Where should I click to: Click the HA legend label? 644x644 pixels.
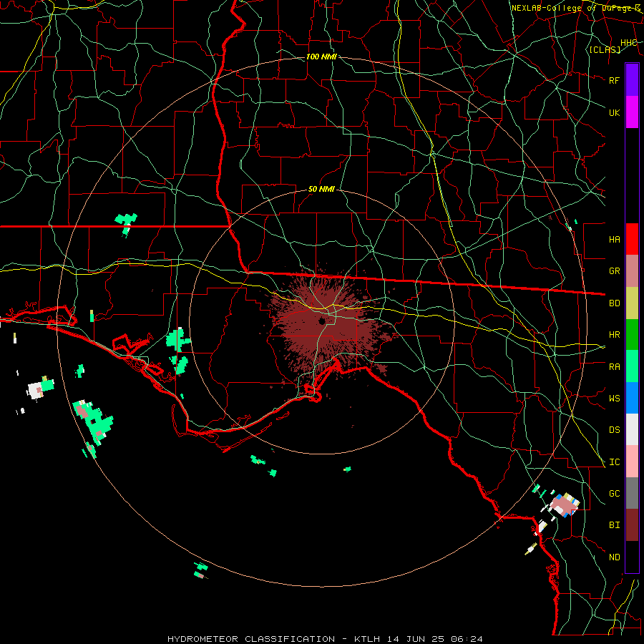[615, 239]
